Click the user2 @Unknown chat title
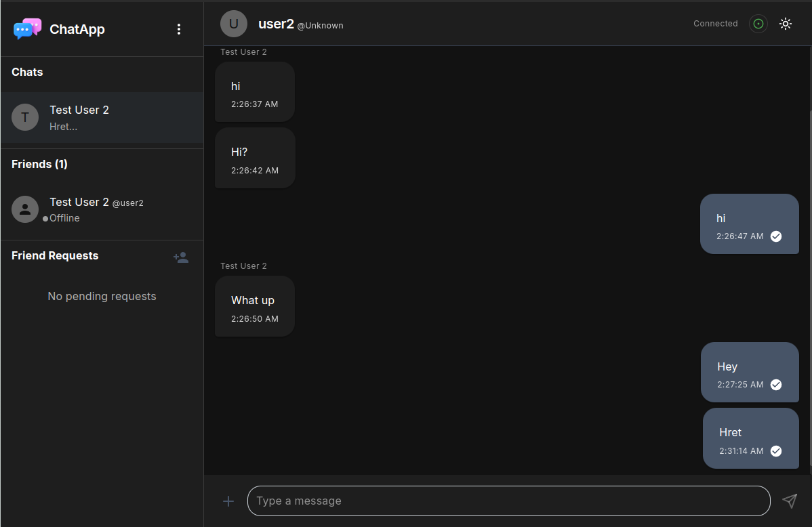 (x=300, y=24)
